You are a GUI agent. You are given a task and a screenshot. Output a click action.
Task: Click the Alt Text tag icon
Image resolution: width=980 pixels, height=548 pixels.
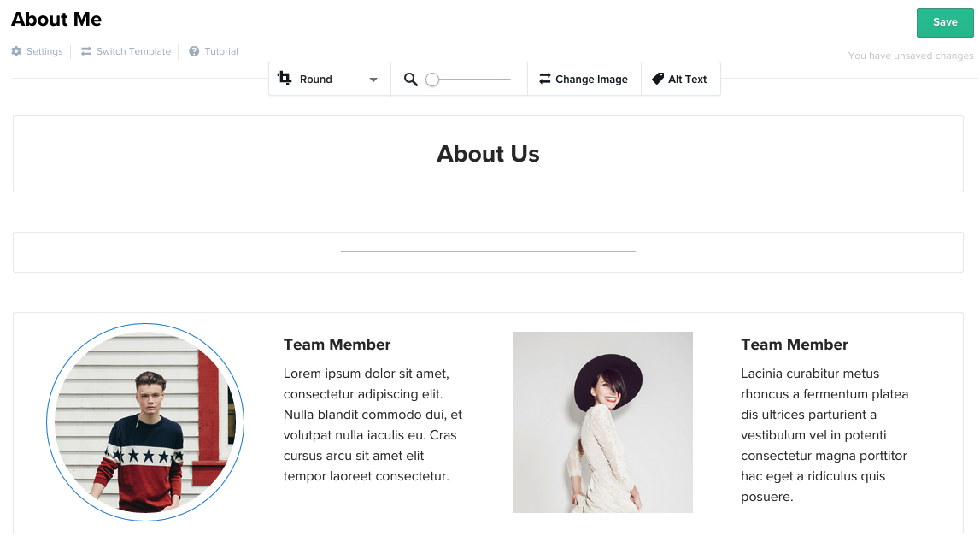click(658, 79)
